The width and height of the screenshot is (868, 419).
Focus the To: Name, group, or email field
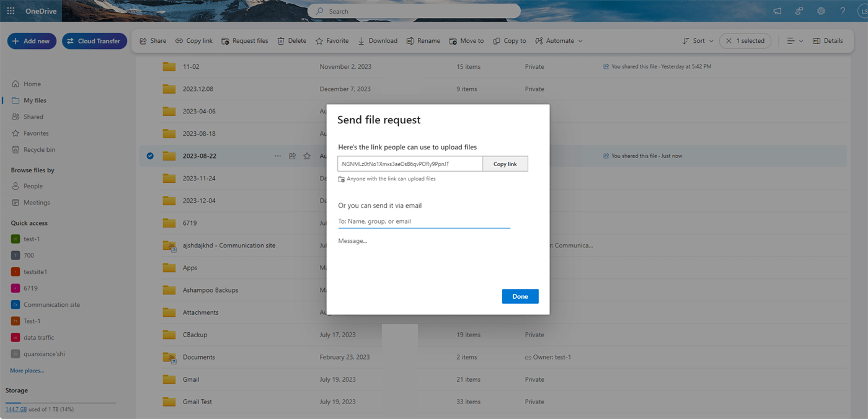424,221
